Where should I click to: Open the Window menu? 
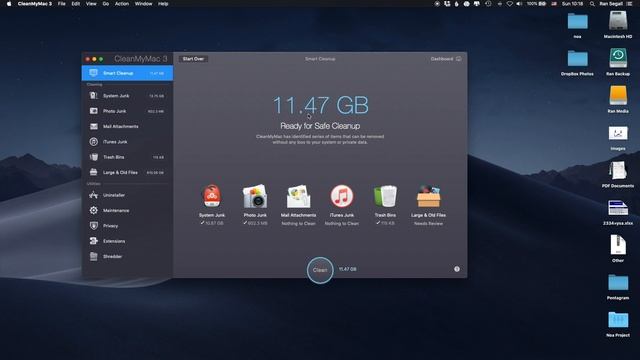coord(143,4)
